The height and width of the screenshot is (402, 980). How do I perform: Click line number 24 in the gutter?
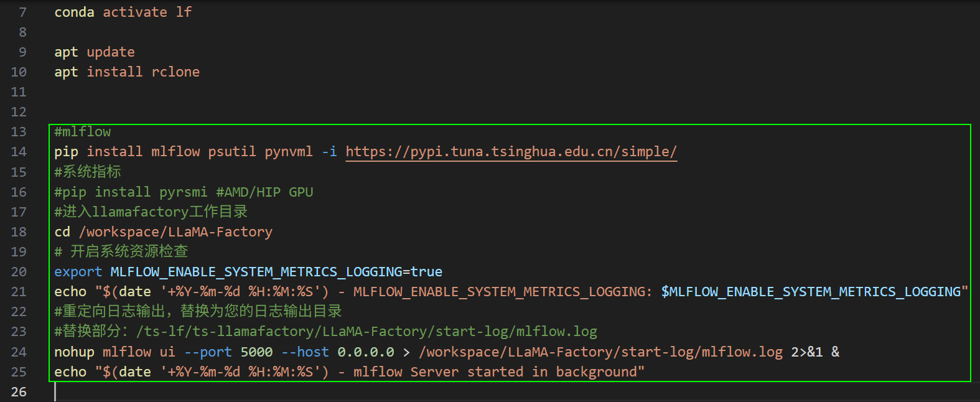[x=19, y=352]
